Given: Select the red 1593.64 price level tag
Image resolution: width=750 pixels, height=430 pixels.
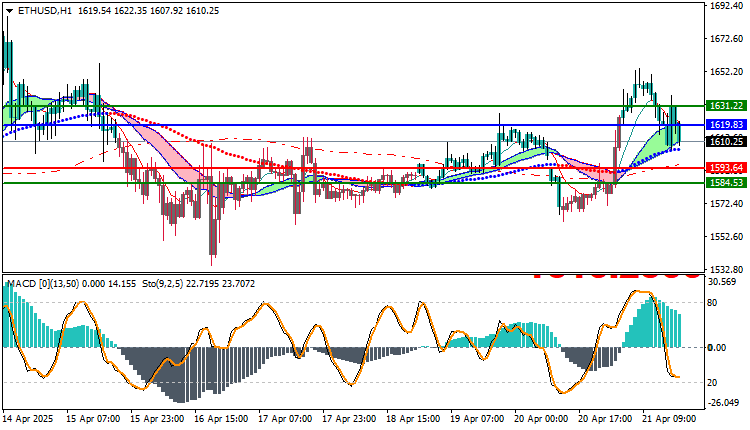Looking at the screenshot, I should click(x=727, y=168).
